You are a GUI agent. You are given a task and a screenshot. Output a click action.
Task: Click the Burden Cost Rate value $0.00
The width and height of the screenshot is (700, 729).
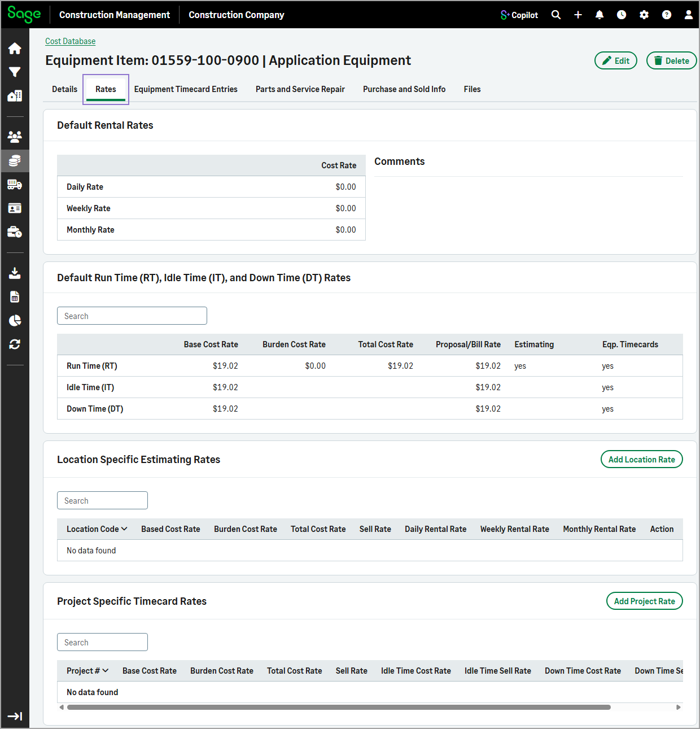pos(315,366)
